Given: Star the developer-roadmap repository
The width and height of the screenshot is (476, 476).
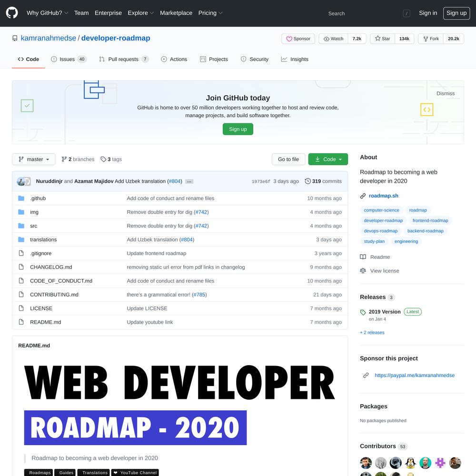Looking at the screenshot, I should pyautogui.click(x=383, y=39).
